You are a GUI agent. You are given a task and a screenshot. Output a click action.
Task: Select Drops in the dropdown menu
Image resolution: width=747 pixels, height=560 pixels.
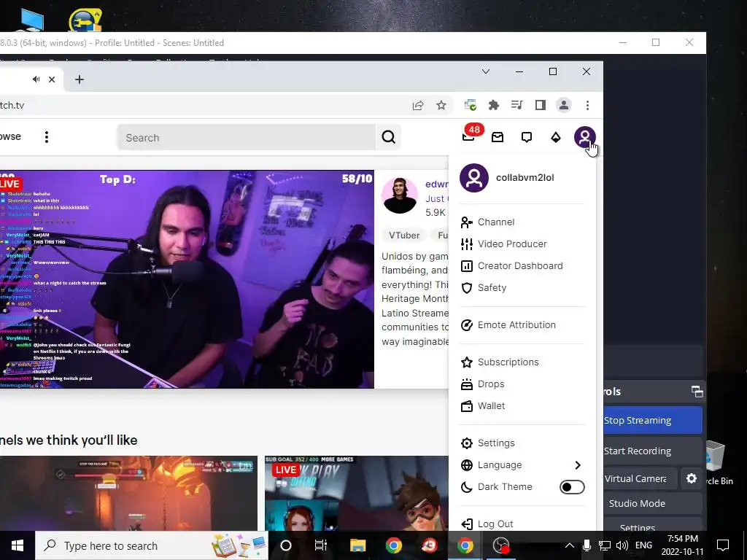[x=522, y=384]
